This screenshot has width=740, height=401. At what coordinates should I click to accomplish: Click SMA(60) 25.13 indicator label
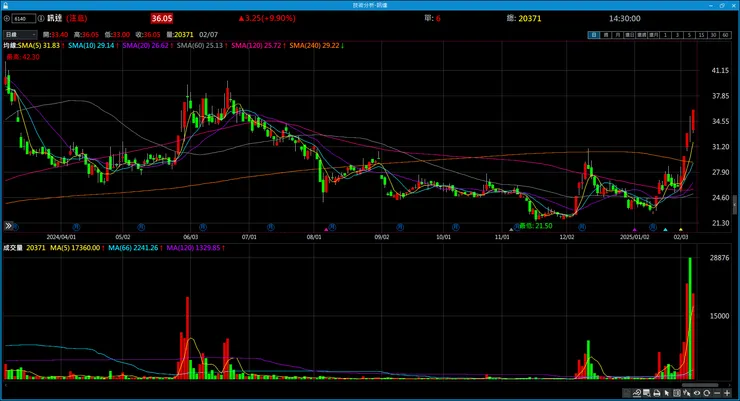tap(200, 45)
